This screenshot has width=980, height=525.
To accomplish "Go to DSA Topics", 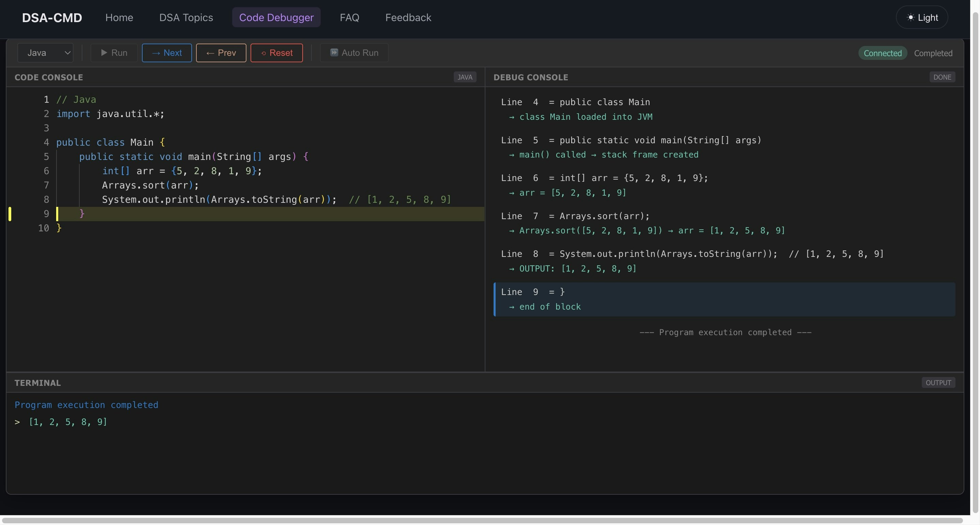I will click(186, 17).
